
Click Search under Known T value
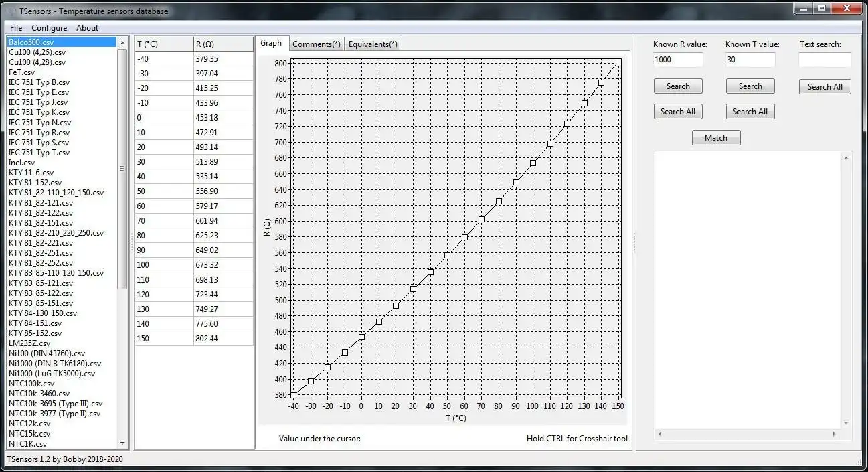click(x=750, y=86)
